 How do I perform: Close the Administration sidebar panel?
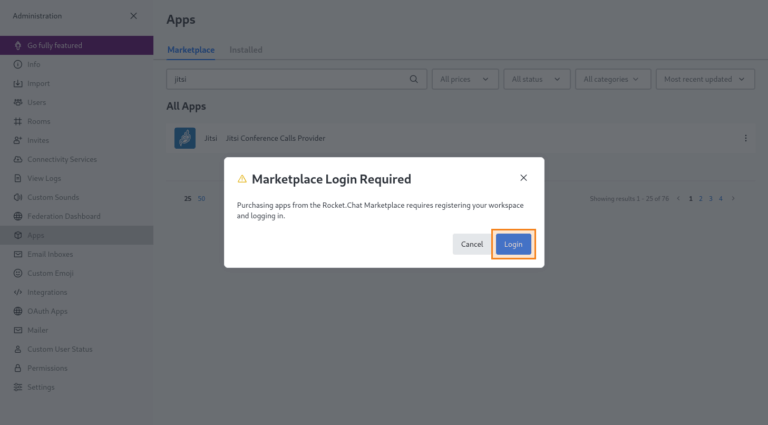(x=134, y=16)
